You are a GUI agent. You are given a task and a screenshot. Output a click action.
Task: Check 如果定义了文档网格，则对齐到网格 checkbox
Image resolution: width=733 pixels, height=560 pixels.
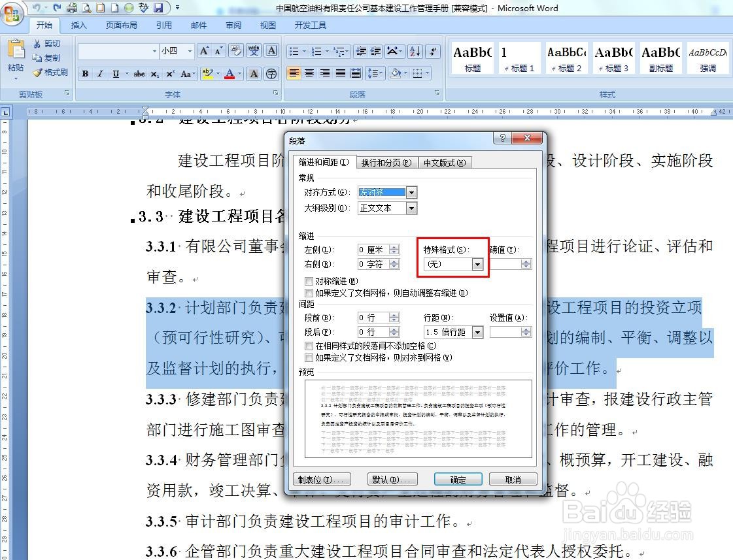pos(309,358)
